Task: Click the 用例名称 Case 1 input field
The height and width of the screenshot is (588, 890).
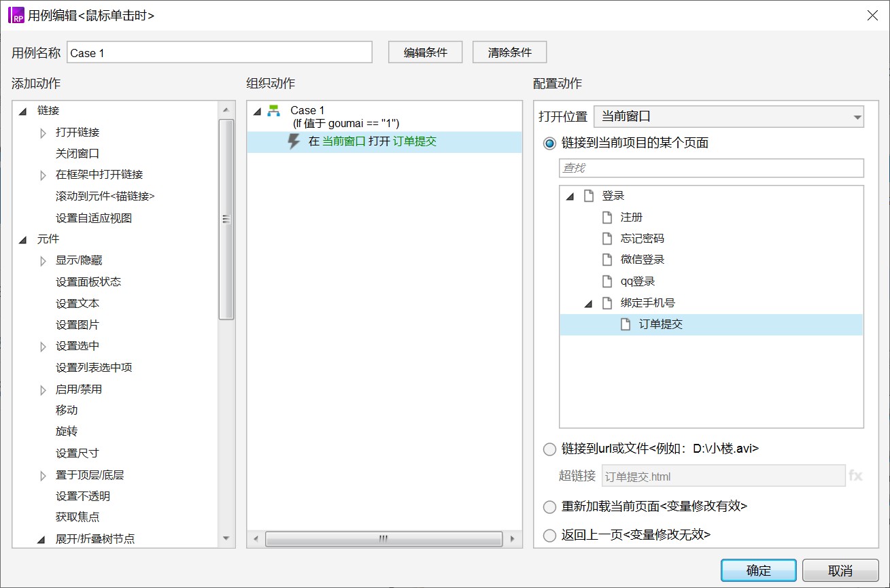Action: 220,52
